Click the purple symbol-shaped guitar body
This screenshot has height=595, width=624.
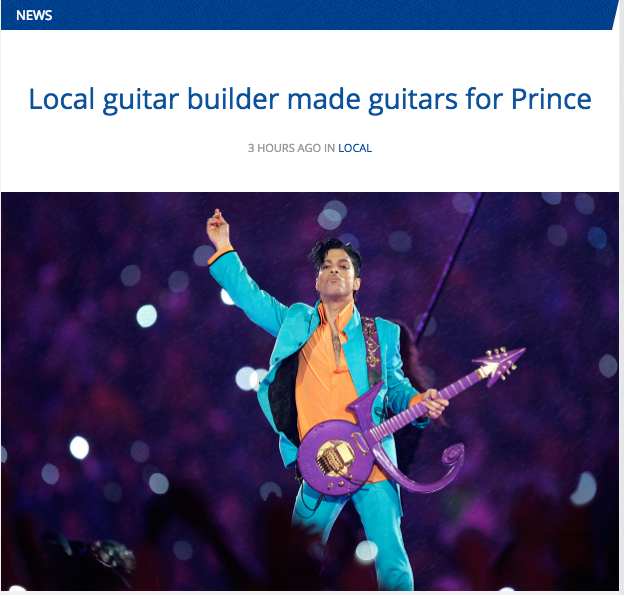coord(336,458)
